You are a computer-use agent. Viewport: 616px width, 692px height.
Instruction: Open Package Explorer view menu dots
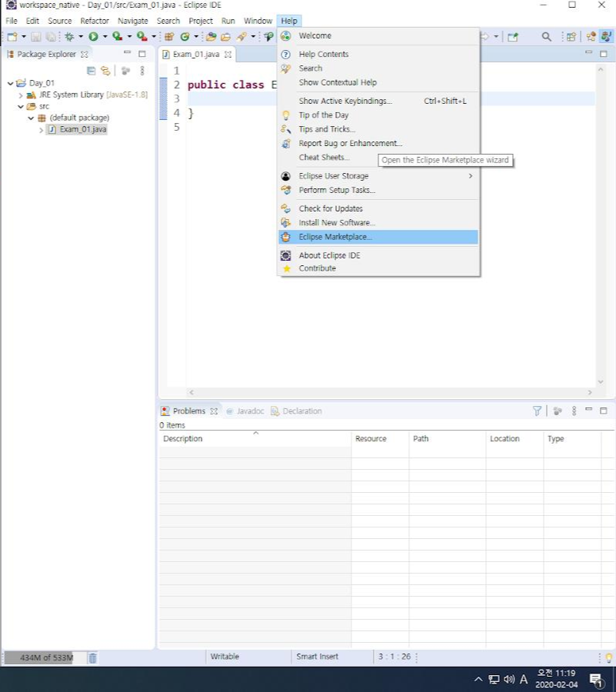[142, 71]
